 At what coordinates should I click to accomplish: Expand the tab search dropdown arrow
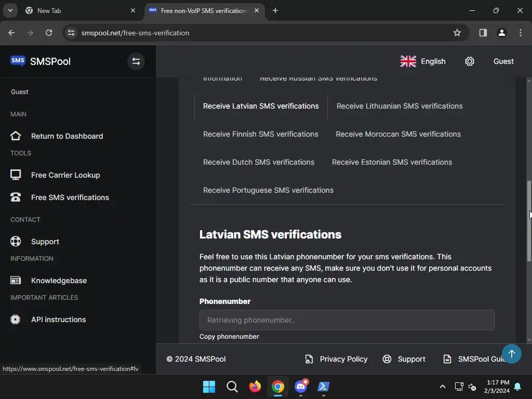(x=10, y=10)
